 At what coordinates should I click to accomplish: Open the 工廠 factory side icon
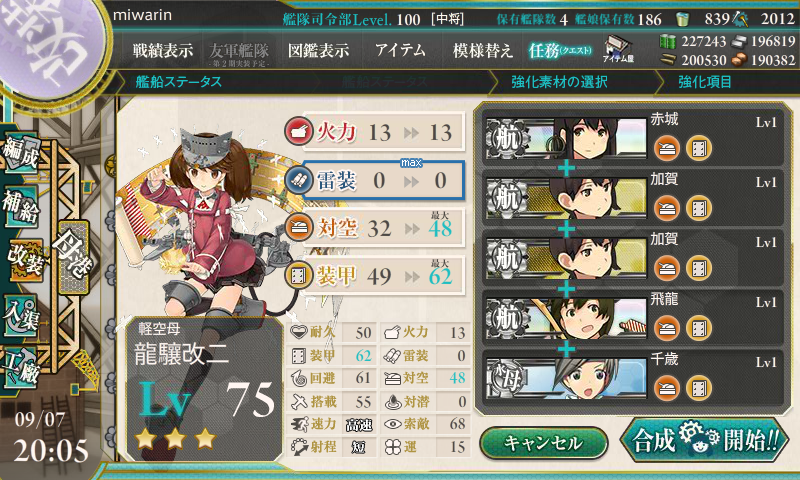(20, 367)
